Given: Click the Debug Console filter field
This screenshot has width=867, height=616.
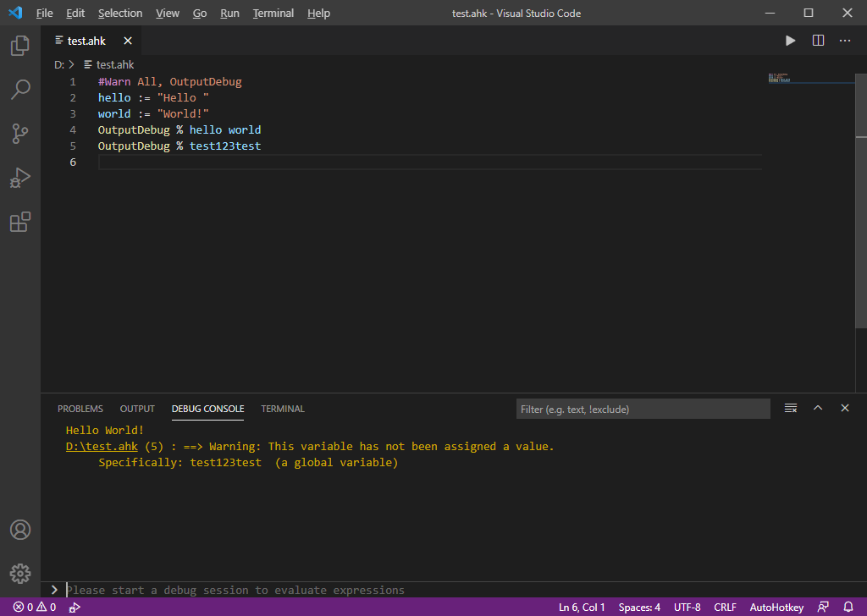Looking at the screenshot, I should [x=643, y=409].
